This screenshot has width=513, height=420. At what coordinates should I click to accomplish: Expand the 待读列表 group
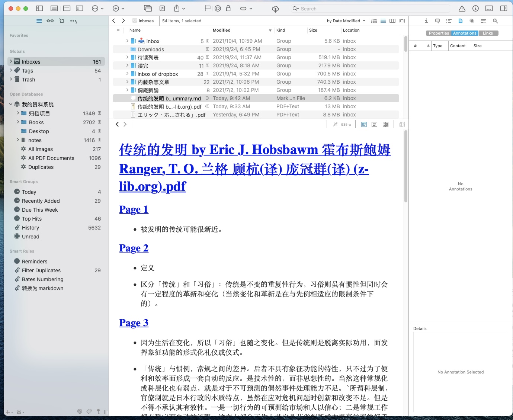[127, 57]
